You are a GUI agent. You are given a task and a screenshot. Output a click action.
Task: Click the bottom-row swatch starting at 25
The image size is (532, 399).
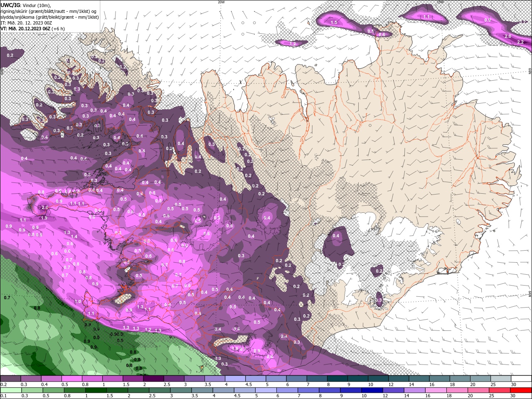[x=500, y=390]
